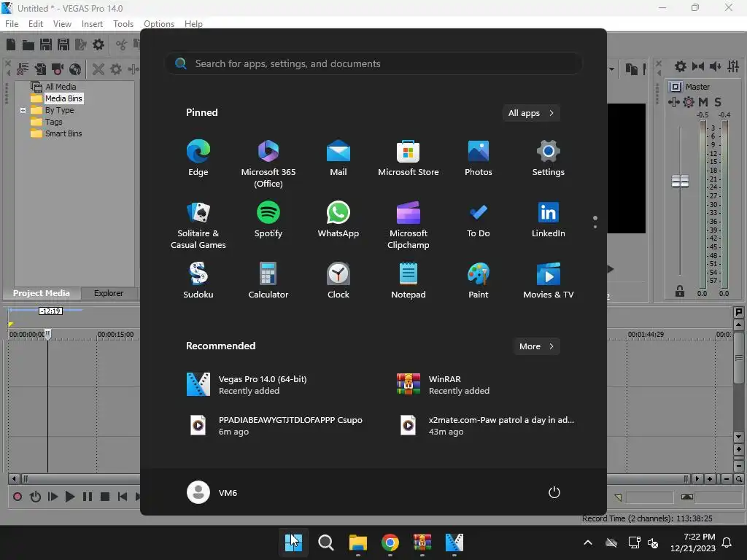Open the Mixing Console sliders icon
The height and width of the screenshot is (560, 747).
click(x=733, y=66)
